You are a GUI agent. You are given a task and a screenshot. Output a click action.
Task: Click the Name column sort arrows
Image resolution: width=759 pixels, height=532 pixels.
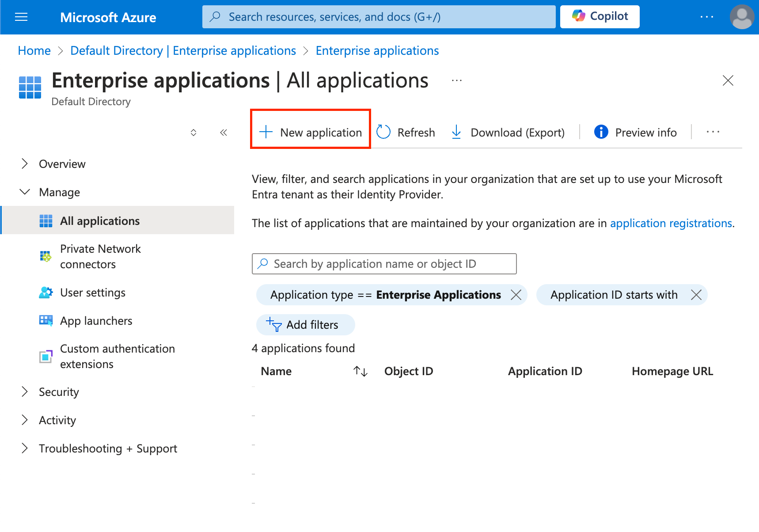click(x=361, y=371)
